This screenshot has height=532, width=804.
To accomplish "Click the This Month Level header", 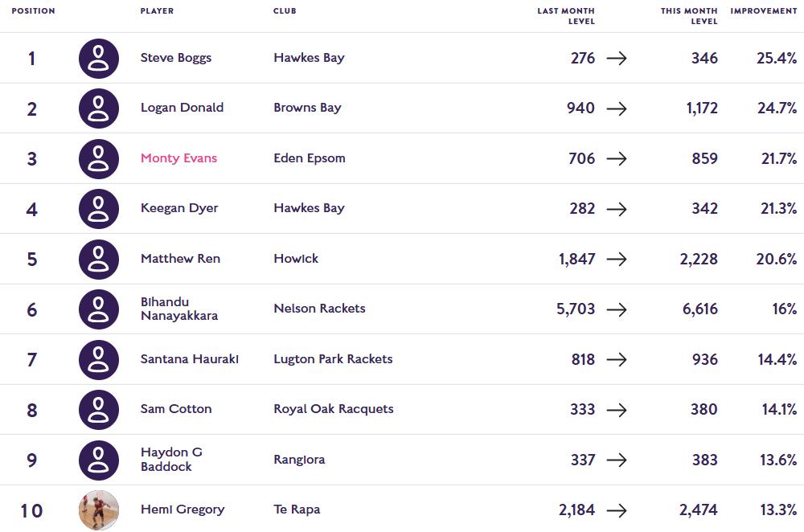I will point(689,16).
